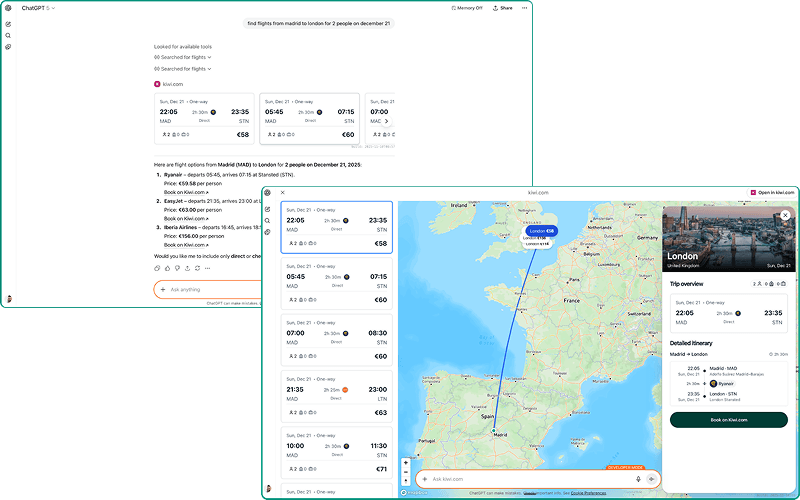Advance the flight carousel with the right arrow
This screenshot has height=500, width=800.
click(386, 121)
